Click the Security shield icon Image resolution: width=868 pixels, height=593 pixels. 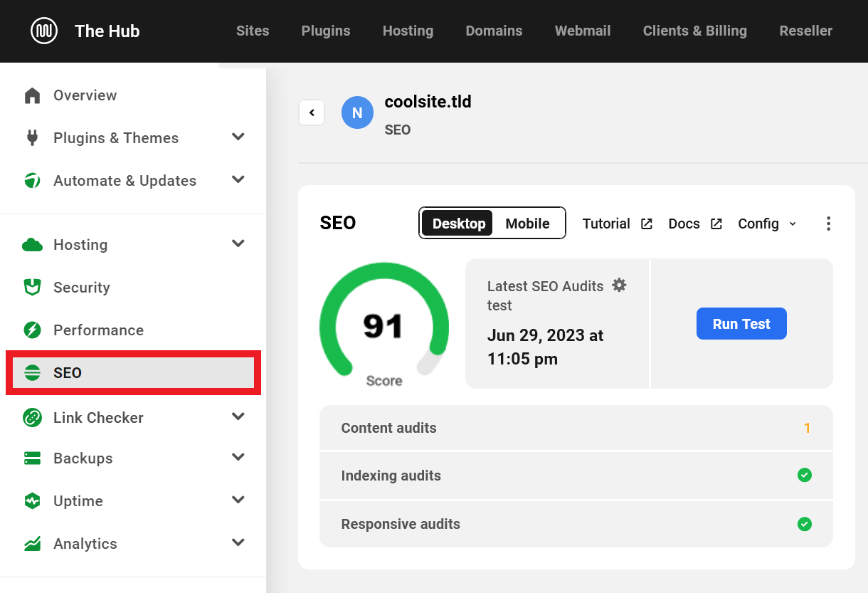coord(32,287)
